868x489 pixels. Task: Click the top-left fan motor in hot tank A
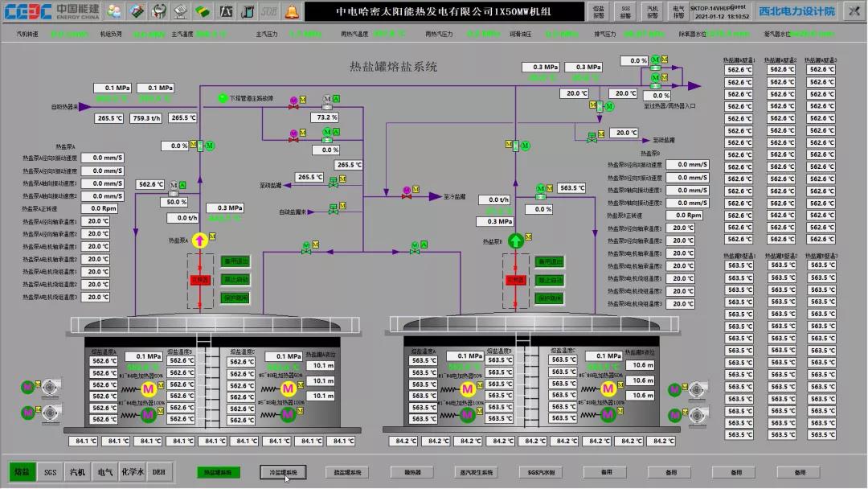pyautogui.click(x=27, y=387)
